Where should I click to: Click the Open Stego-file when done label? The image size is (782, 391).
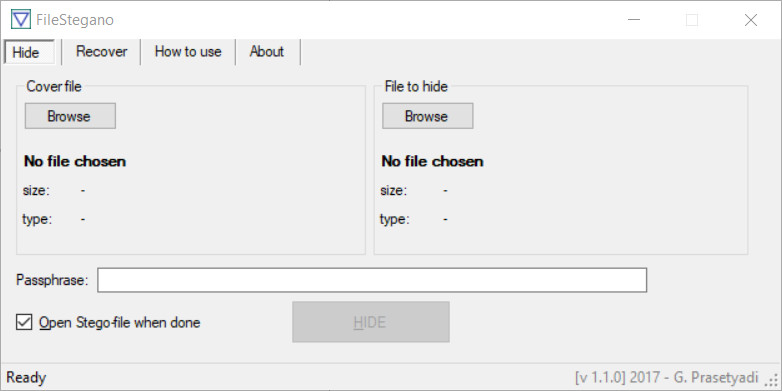coord(120,323)
